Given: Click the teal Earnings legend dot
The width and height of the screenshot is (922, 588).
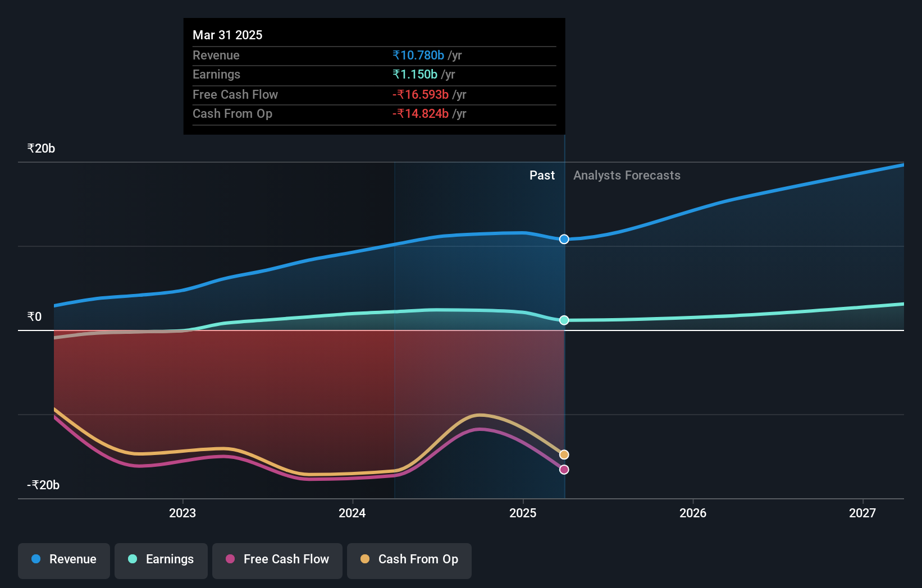Looking at the screenshot, I should (x=133, y=559).
